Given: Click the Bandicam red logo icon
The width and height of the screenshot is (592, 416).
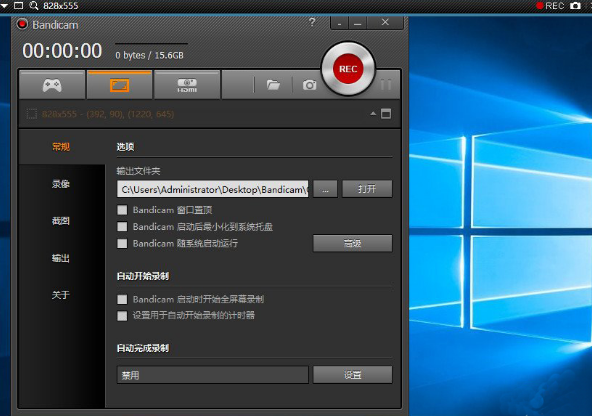Looking at the screenshot, I should tap(22, 24).
